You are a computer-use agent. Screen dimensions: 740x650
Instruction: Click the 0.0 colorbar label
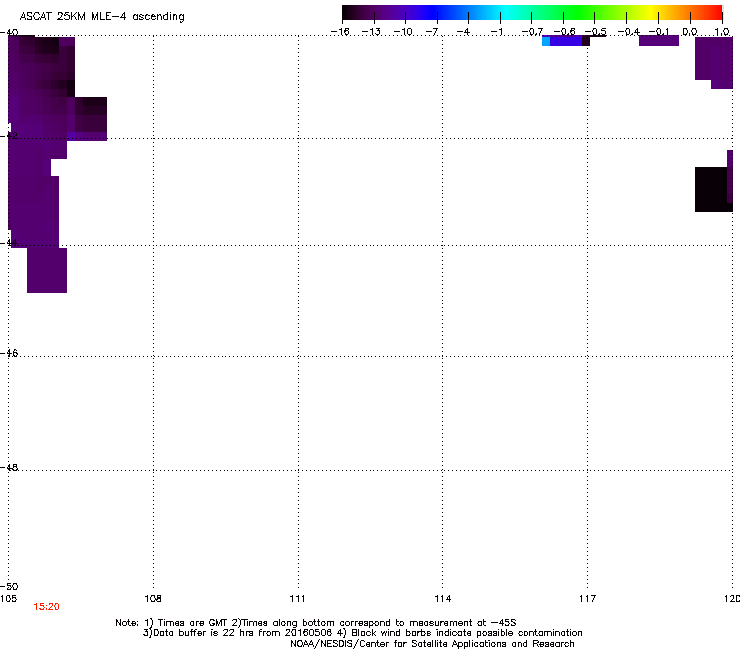tap(690, 32)
